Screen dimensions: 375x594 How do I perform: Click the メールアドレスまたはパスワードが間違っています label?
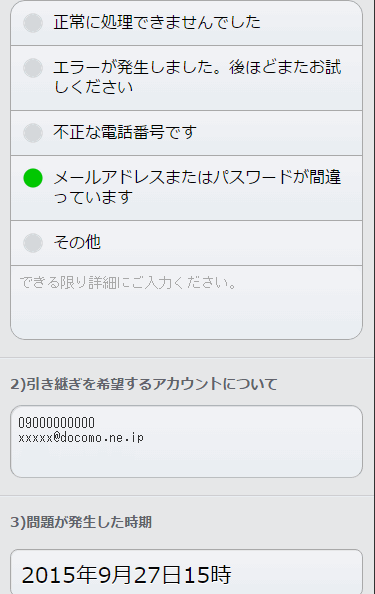pos(197,187)
